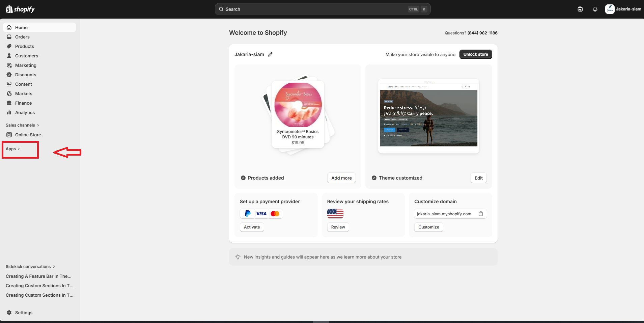Open Settings with the gear icon

(x=9, y=313)
